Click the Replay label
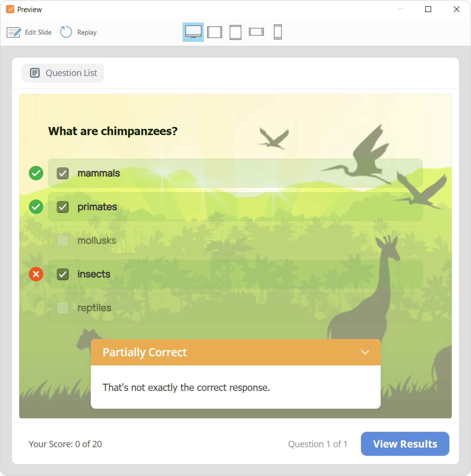This screenshot has width=471, height=476. pos(87,32)
